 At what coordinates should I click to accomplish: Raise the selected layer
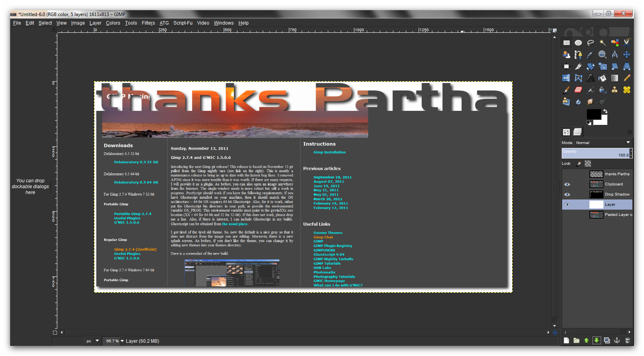click(586, 340)
